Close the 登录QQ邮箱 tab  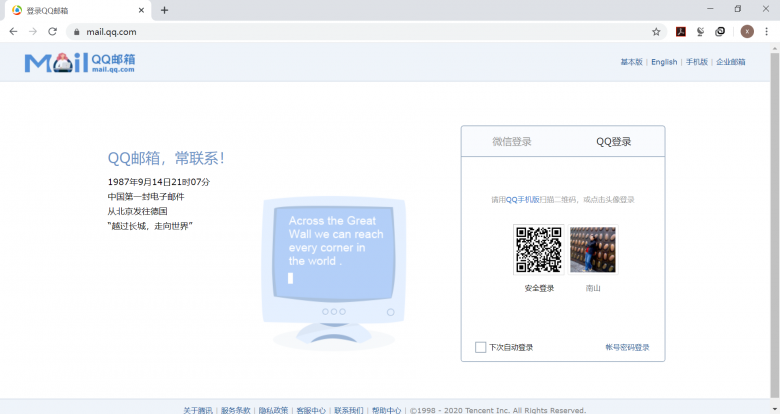tap(141, 10)
